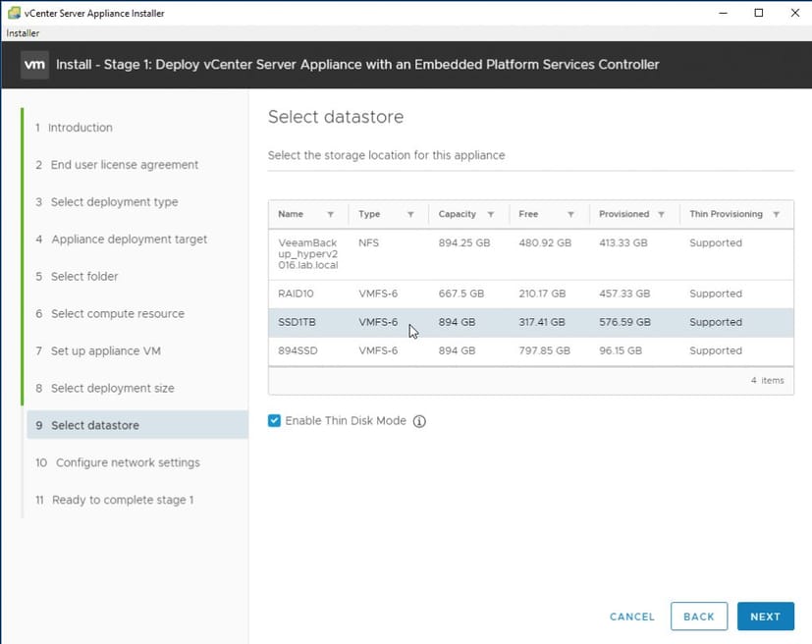Image resolution: width=812 pixels, height=644 pixels.
Task: Click the filter funnel on the Name column
Action: (328, 214)
